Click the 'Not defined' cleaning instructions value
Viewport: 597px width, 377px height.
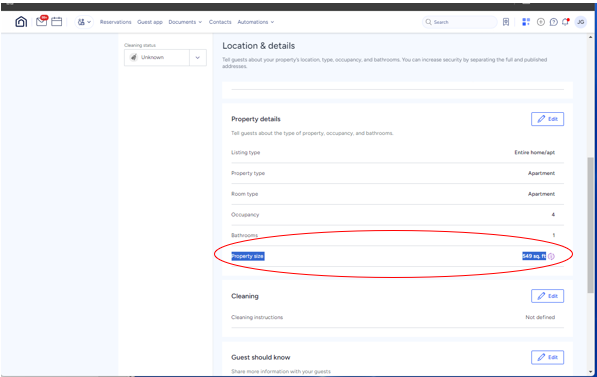click(x=540, y=317)
